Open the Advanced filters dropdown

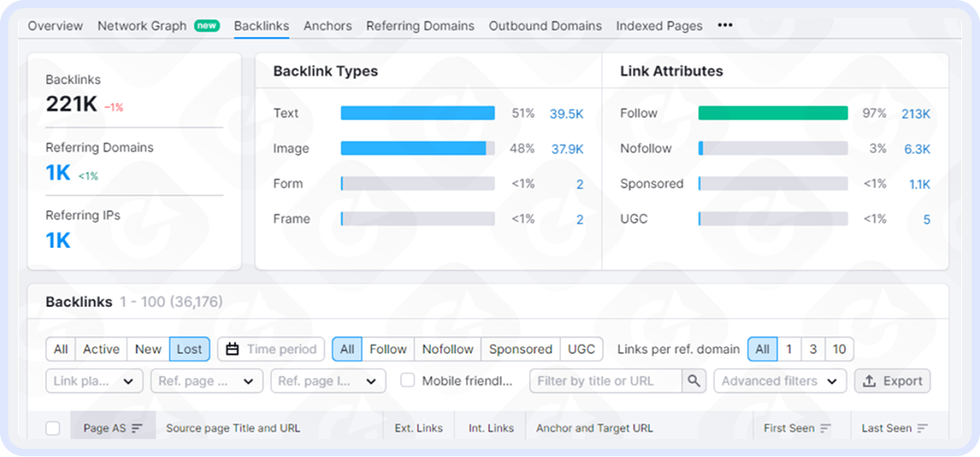[779, 381]
